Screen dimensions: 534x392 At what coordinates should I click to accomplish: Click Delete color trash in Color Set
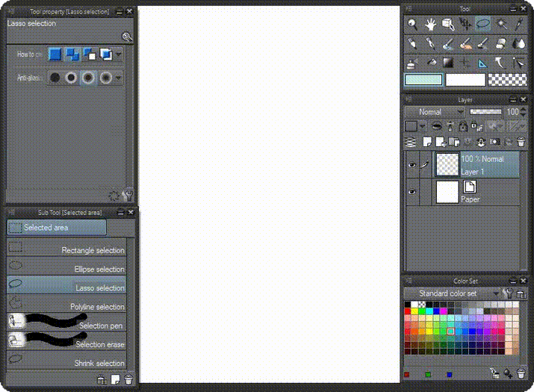pos(521,373)
